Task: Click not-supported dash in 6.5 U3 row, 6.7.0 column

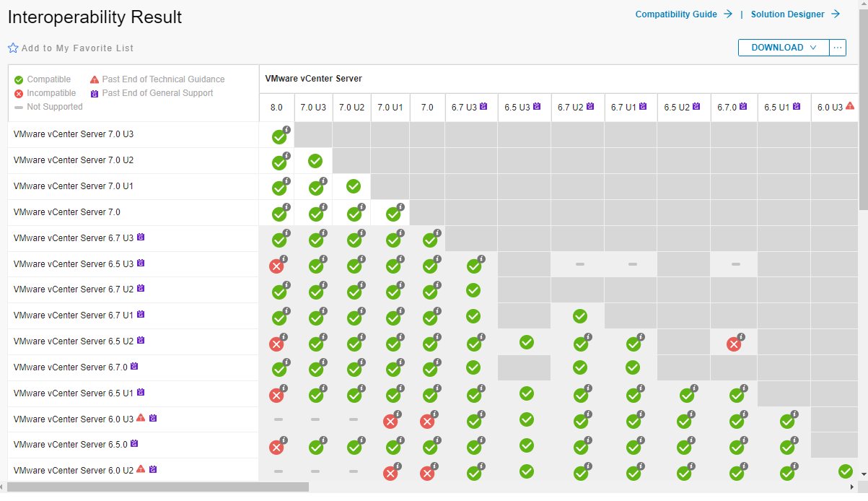Action: point(736,264)
